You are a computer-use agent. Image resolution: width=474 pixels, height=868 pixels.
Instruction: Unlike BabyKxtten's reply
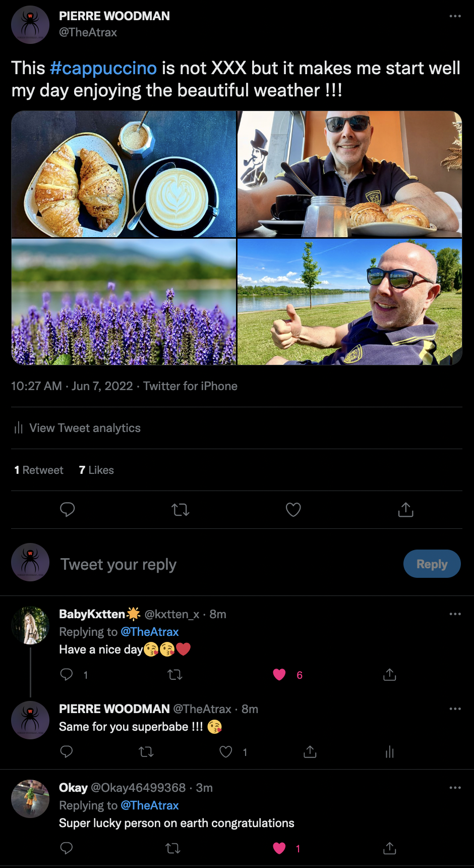(279, 675)
